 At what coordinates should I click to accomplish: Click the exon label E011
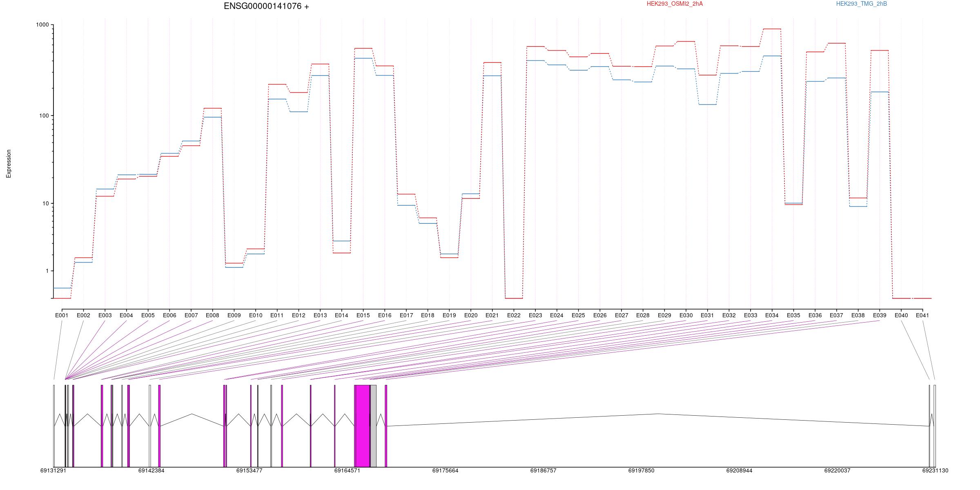(277, 315)
